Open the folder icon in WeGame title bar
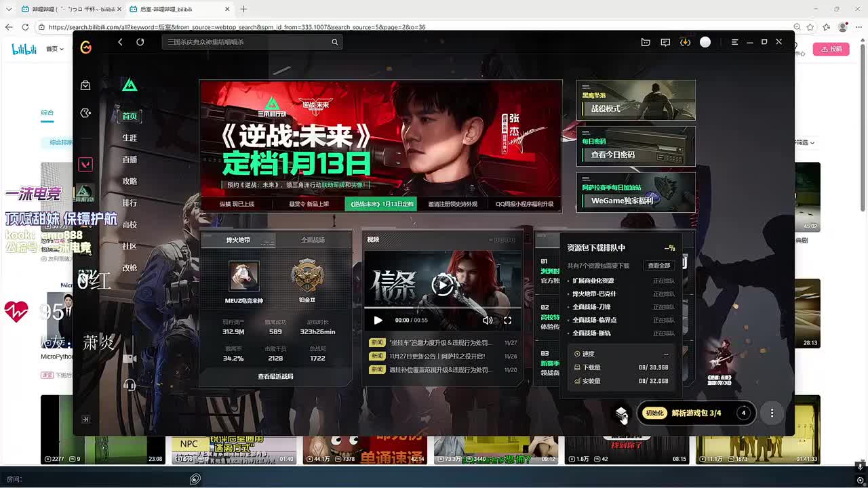 pyautogui.click(x=646, y=42)
